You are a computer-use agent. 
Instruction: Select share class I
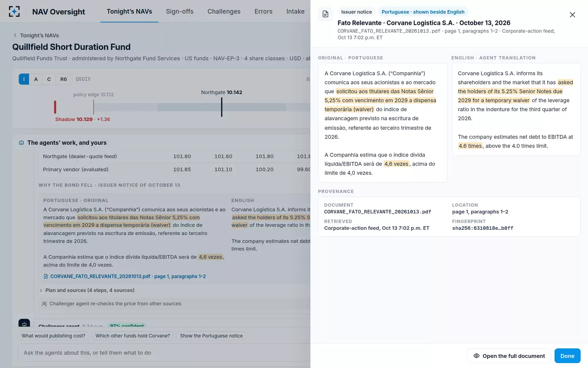tap(24, 79)
